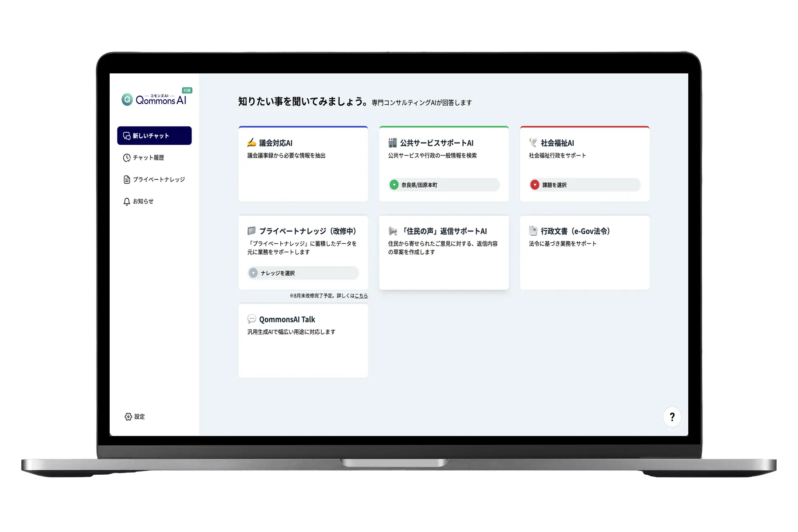Open プライベートナレッジ in the sidebar
The height and width of the screenshot is (532, 798).
[159, 179]
